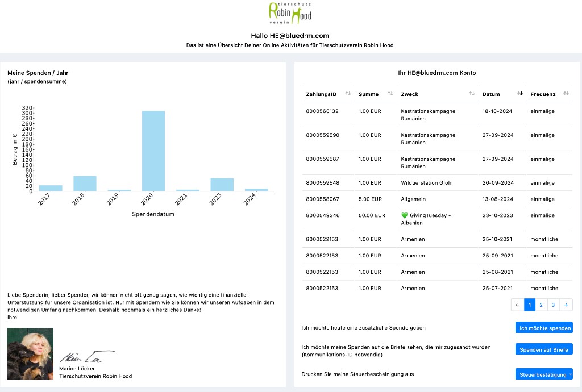Click 'Kastrationskampagne Rumänien' in the 18-10-2024 row
Image resolution: width=582 pixels, height=392 pixels.
(428, 115)
